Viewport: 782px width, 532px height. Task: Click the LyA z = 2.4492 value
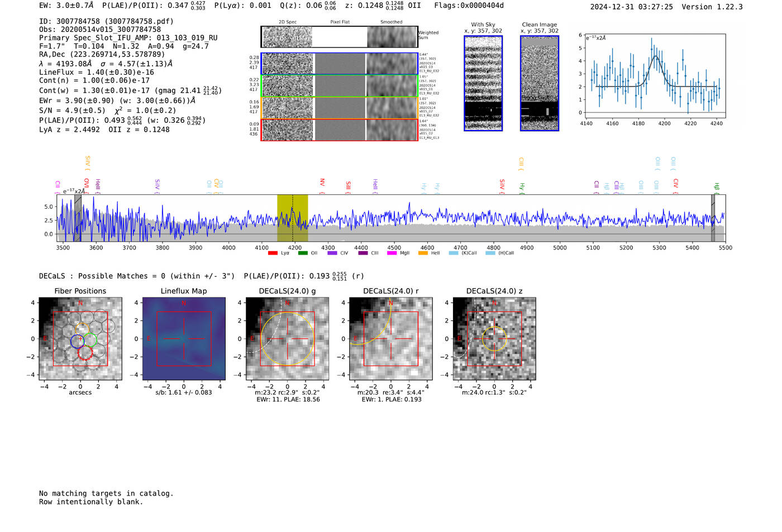(70, 130)
